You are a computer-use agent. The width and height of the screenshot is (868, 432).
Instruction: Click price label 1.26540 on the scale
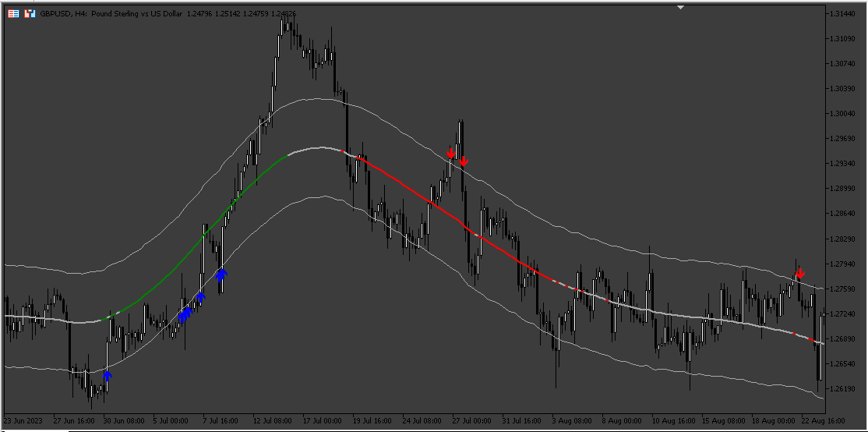[x=844, y=364]
